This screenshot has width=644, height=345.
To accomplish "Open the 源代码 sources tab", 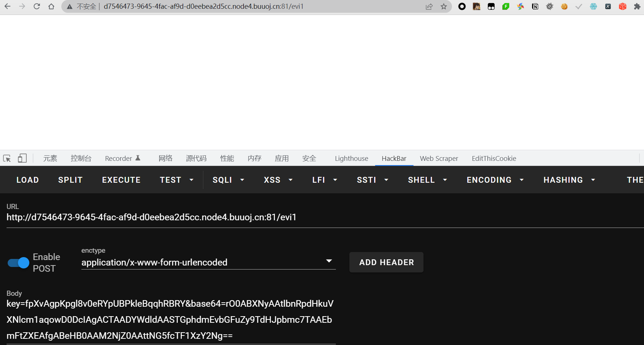I will click(196, 158).
